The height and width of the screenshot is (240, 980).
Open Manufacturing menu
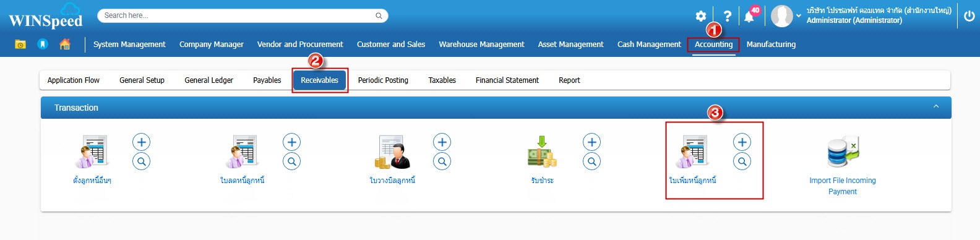click(x=771, y=45)
